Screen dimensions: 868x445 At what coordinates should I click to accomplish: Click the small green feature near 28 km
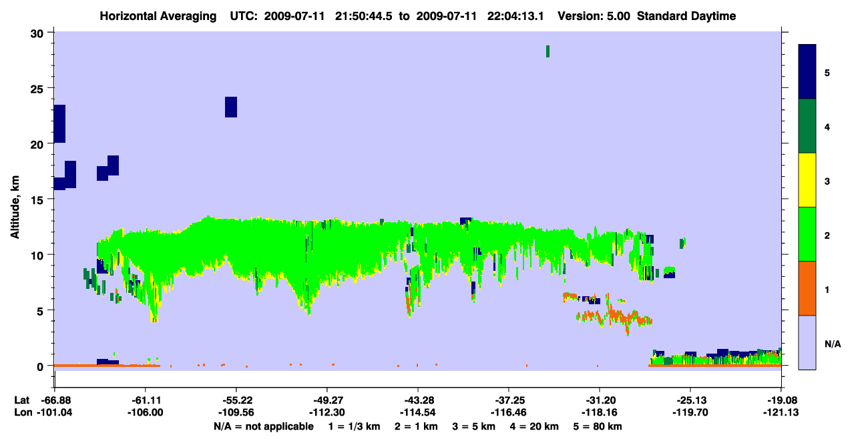tap(548, 51)
